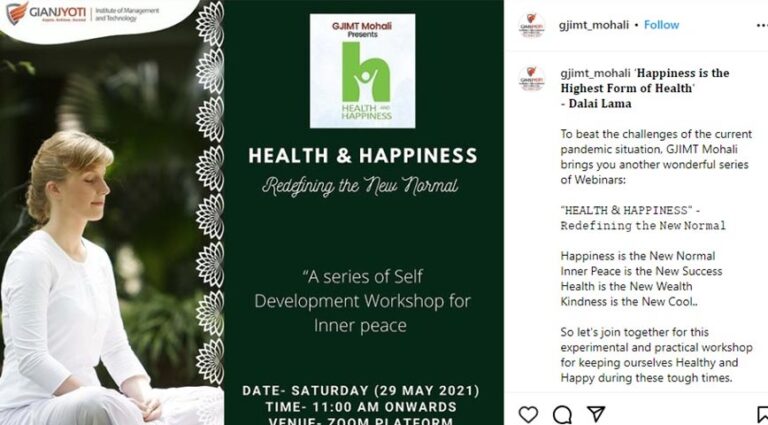
Task: Click the avatar beside the caption
Action: point(531,78)
